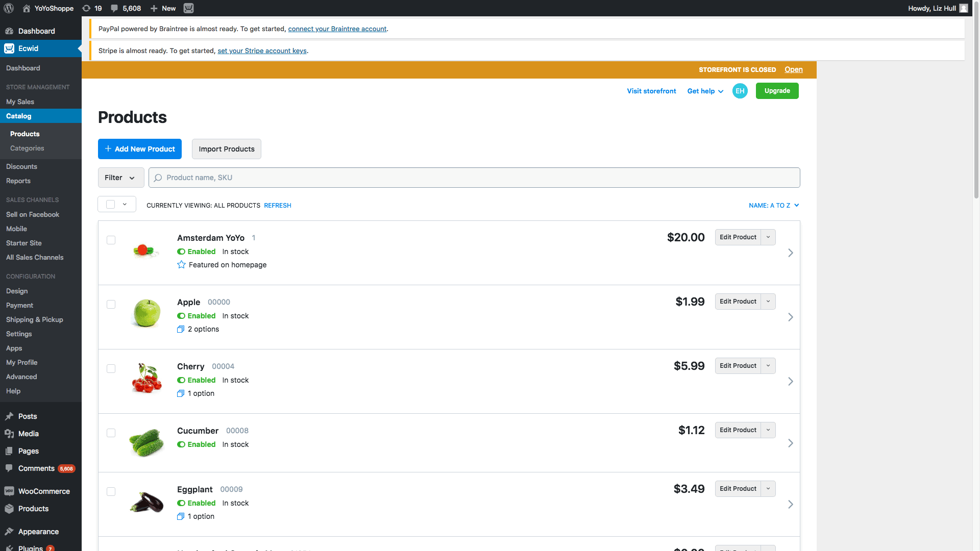Click the Appearance brush icon

(9, 532)
